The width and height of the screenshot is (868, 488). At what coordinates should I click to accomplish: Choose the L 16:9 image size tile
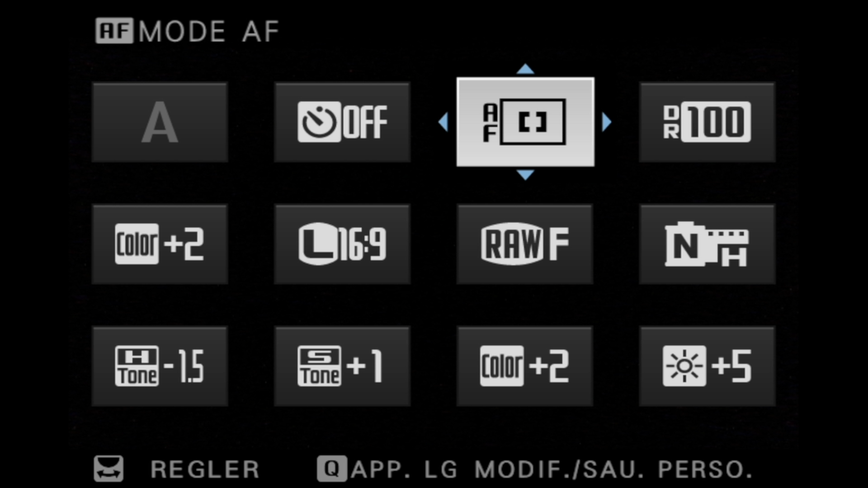click(342, 244)
